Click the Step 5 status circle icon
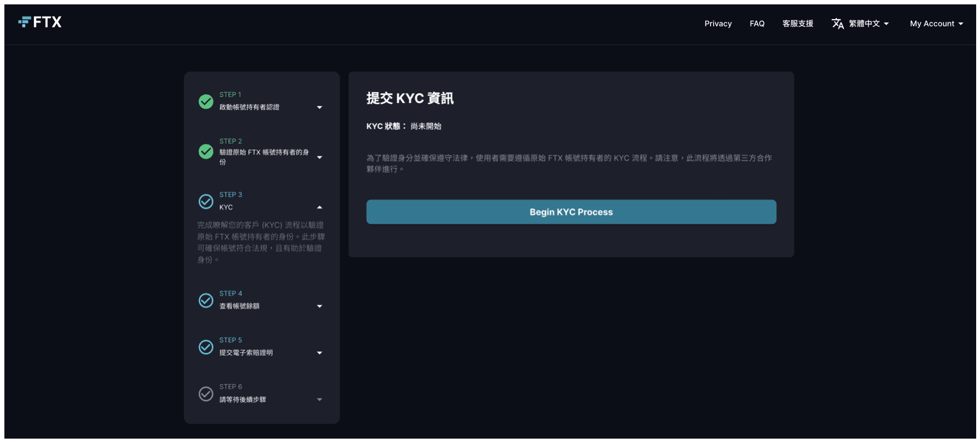Viewport: 980px width, 443px height. pos(206,347)
